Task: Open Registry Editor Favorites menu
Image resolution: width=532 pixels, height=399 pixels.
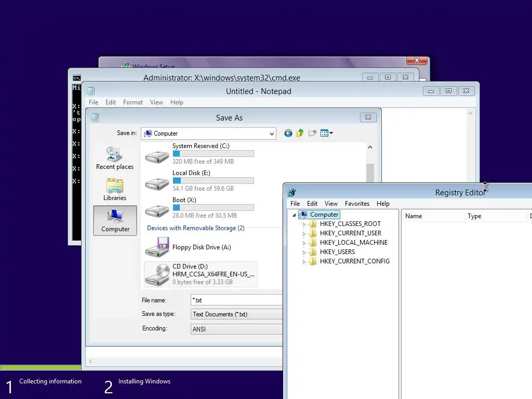Action: 357,204
